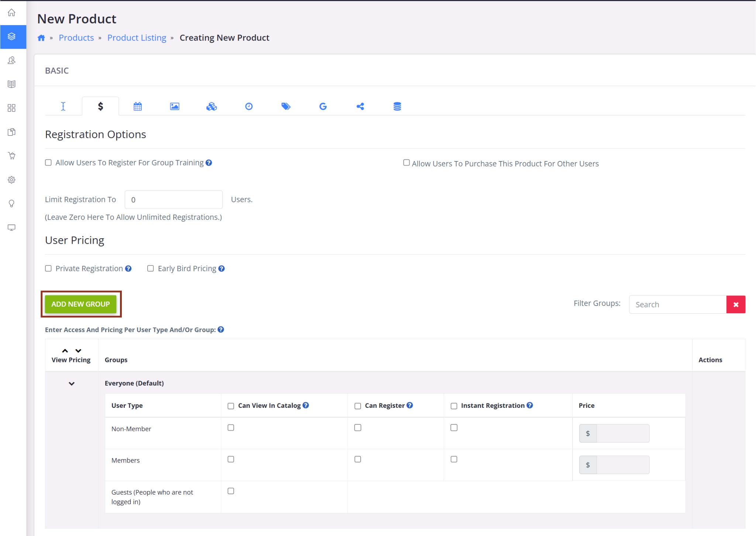
Task: Click the collapse-all up chevron above View Pricing
Action: tap(65, 351)
